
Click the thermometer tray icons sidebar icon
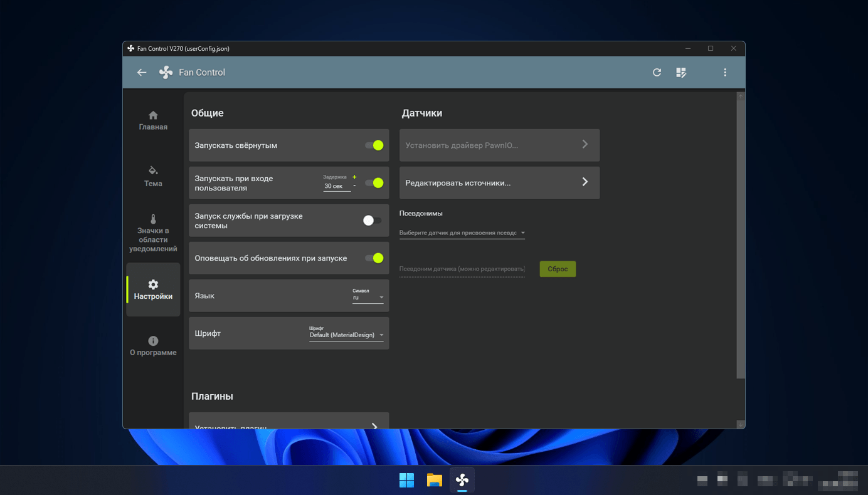[153, 219]
